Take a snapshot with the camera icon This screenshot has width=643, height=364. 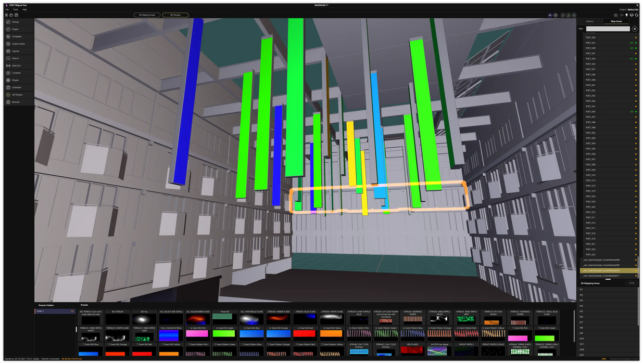click(615, 15)
